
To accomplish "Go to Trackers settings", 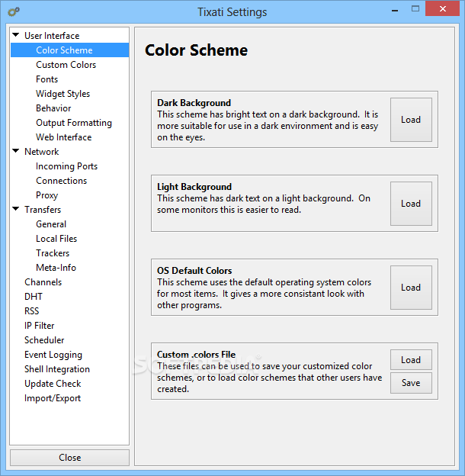I will click(53, 253).
